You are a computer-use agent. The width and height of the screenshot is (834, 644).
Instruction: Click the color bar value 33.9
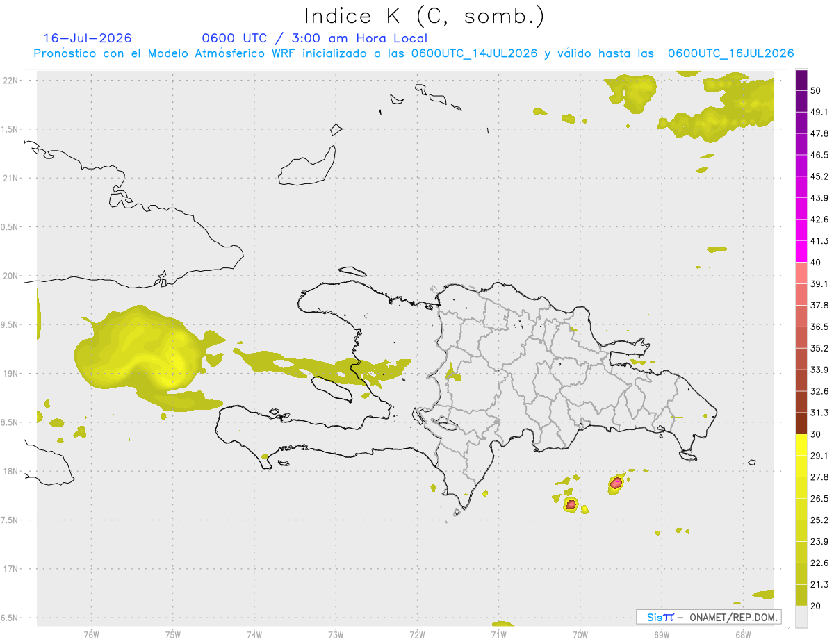[819, 370]
